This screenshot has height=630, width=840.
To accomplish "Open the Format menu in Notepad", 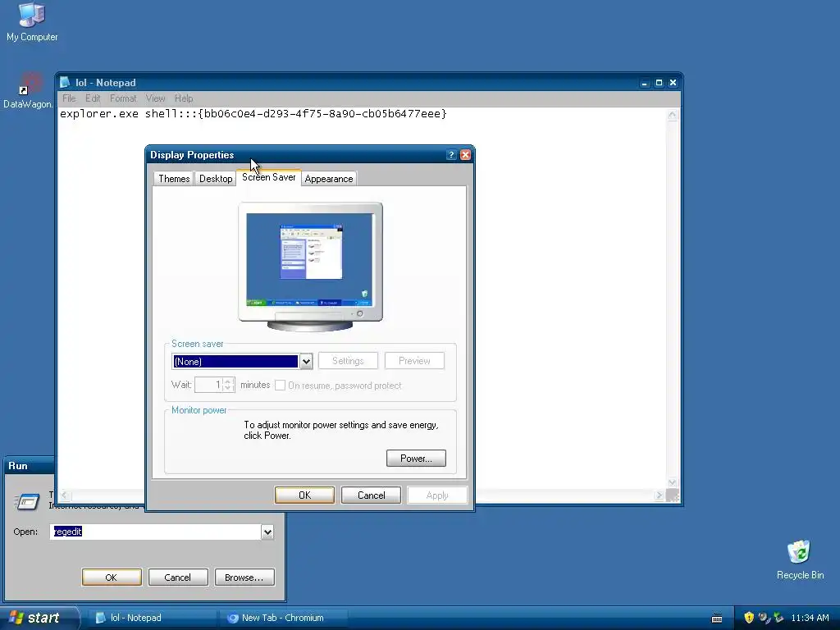I will point(123,98).
